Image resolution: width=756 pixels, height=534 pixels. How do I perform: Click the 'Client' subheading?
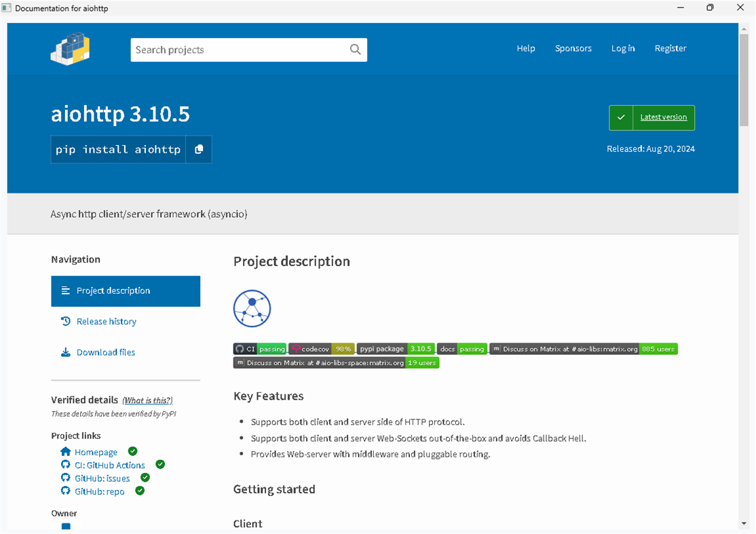point(248,524)
